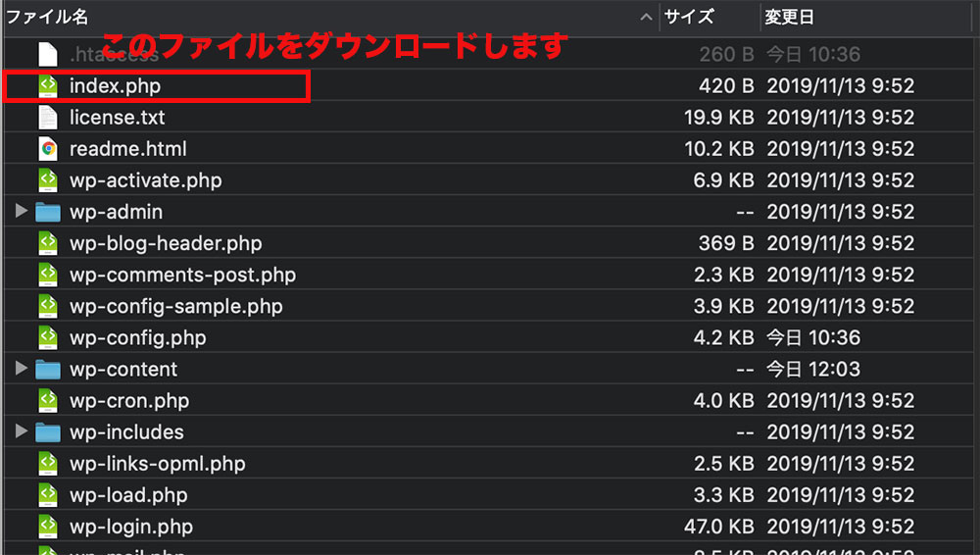This screenshot has width=980, height=555.
Task: Click the 369 B size value
Action: point(726,243)
